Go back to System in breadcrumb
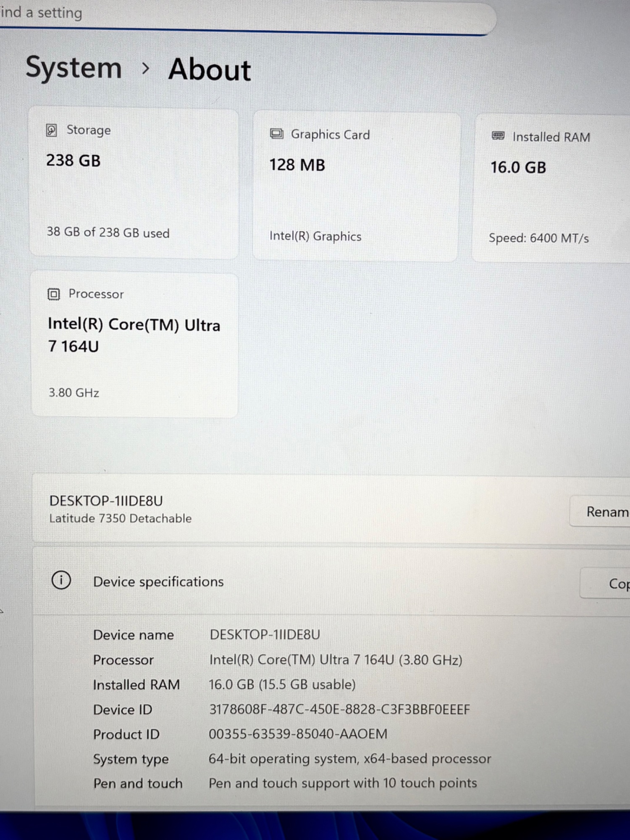 point(74,68)
